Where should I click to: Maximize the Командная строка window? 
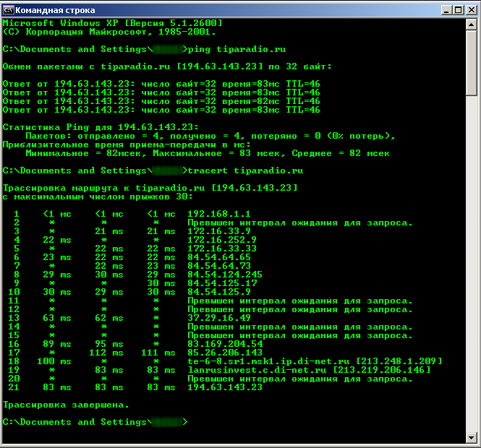(x=454, y=9)
